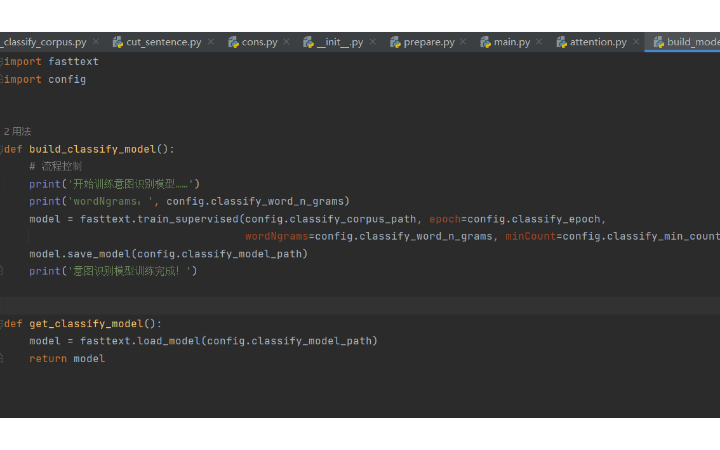Open the main.py tab
The width and height of the screenshot is (720, 450).
512,42
